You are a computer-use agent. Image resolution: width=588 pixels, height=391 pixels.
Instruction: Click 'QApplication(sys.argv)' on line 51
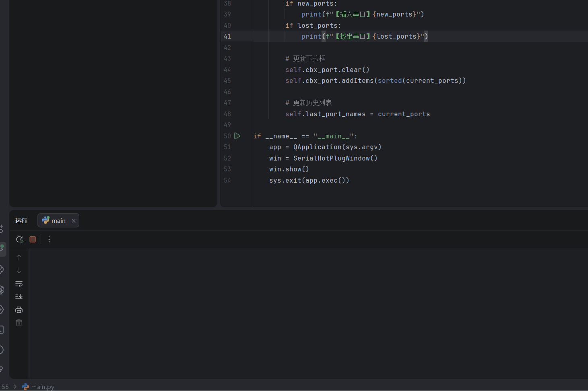(x=337, y=147)
